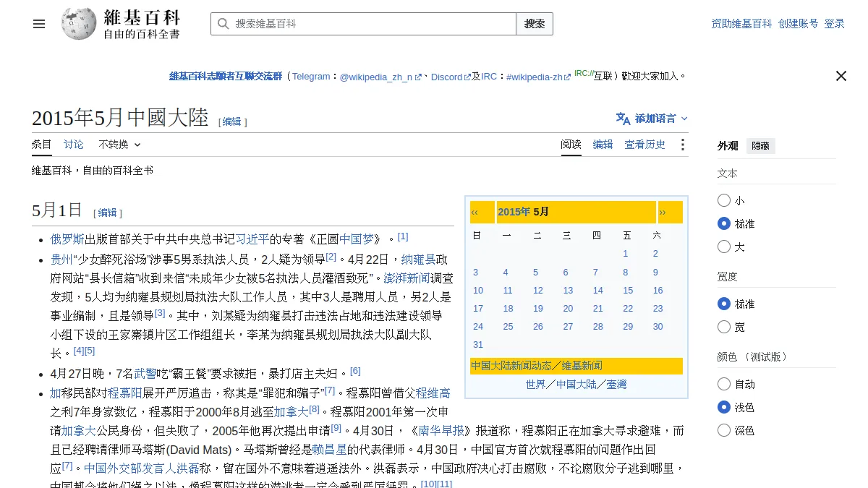Open 赖昌星 article link
This screenshot has height=488, width=868.
pyautogui.click(x=329, y=450)
